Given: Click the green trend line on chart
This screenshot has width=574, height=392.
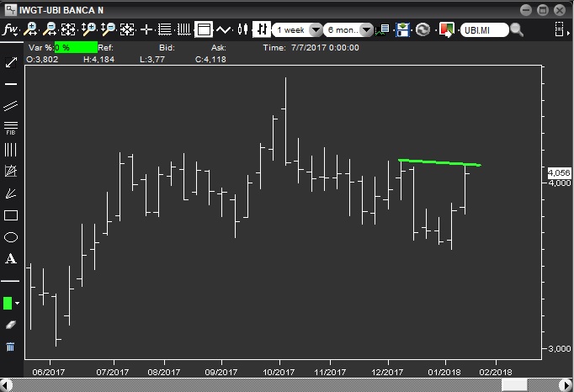Looking at the screenshot, I should 439,162.
